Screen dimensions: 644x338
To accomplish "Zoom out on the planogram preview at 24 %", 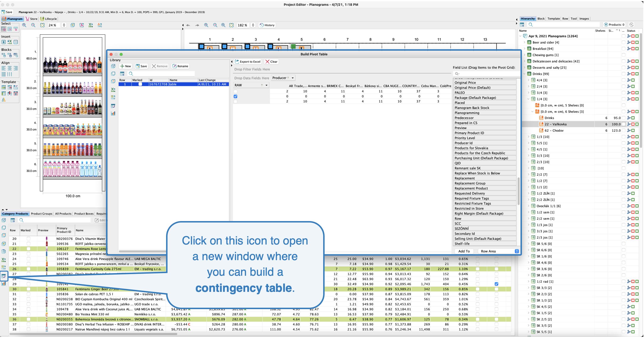I will click(33, 25).
